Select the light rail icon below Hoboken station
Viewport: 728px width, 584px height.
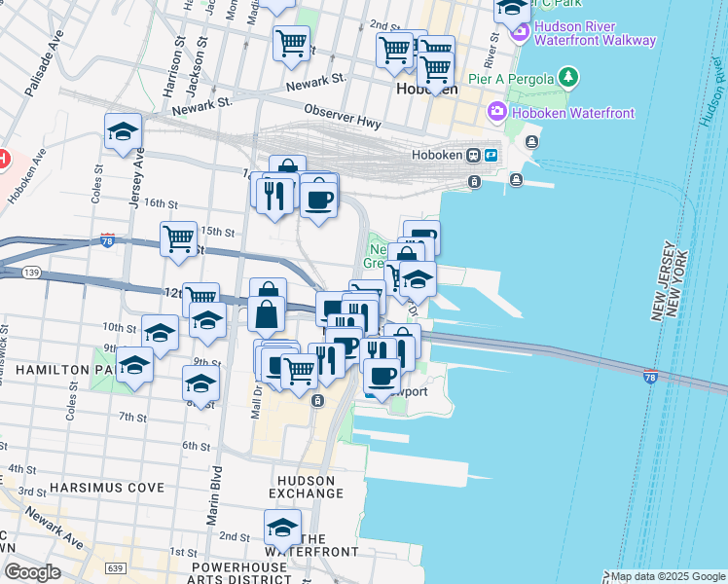pyautogui.click(x=474, y=181)
